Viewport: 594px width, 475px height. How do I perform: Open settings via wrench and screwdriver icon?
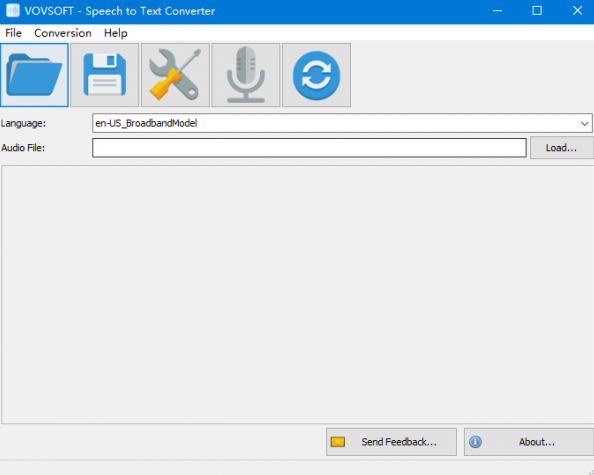click(175, 75)
